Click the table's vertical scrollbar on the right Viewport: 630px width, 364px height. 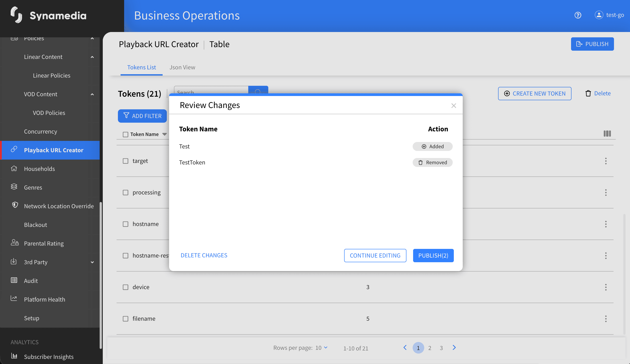[624, 274]
